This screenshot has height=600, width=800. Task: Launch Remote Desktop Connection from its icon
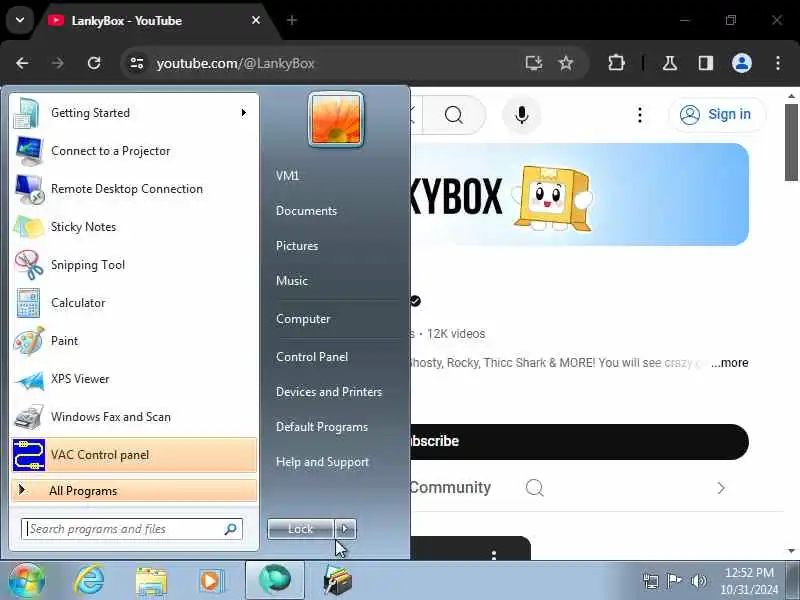pyautogui.click(x=29, y=189)
